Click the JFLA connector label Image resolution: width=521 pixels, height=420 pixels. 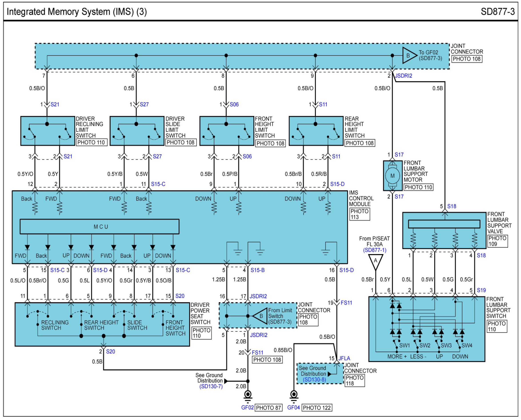click(344, 358)
